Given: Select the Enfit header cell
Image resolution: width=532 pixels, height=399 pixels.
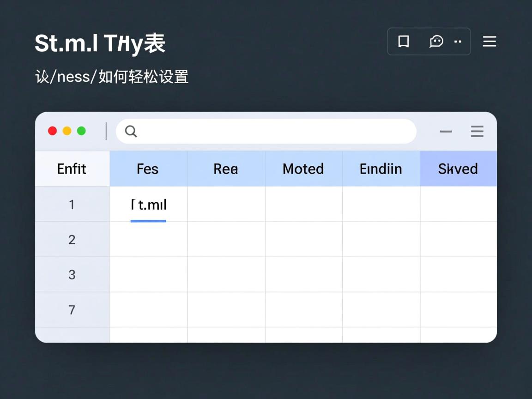Looking at the screenshot, I should click(72, 169).
